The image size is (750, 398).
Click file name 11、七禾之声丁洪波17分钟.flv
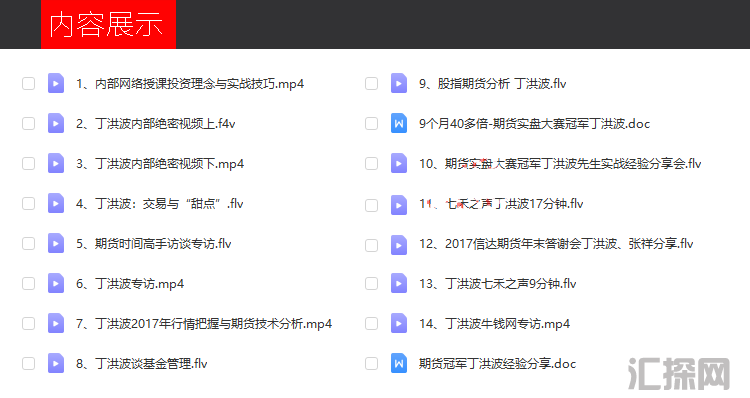(x=501, y=204)
